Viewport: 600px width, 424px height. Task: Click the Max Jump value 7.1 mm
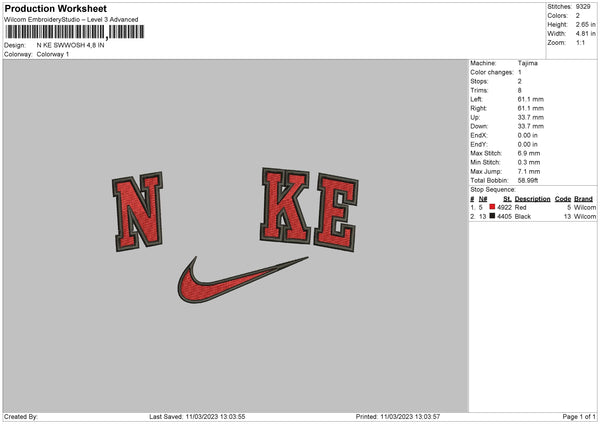[x=529, y=171]
